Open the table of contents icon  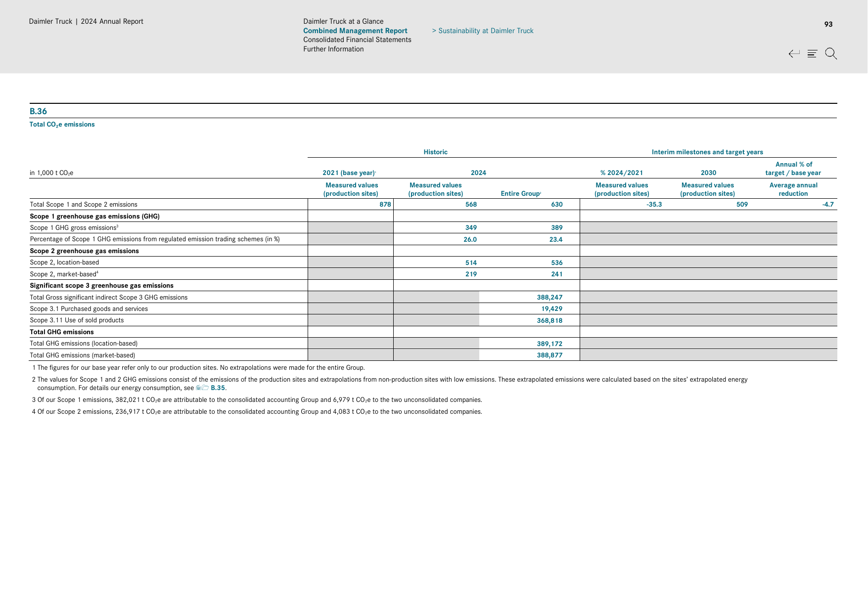click(812, 53)
